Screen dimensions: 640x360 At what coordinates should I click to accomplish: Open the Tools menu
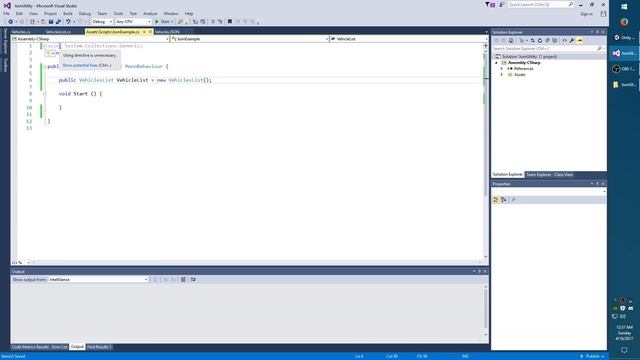pos(118,13)
